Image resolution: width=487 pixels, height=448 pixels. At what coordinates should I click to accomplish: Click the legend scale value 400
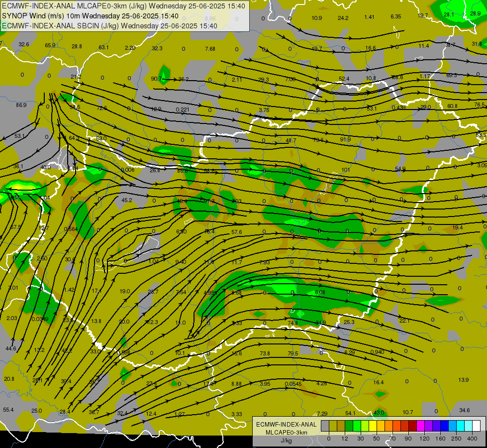coord(472,439)
